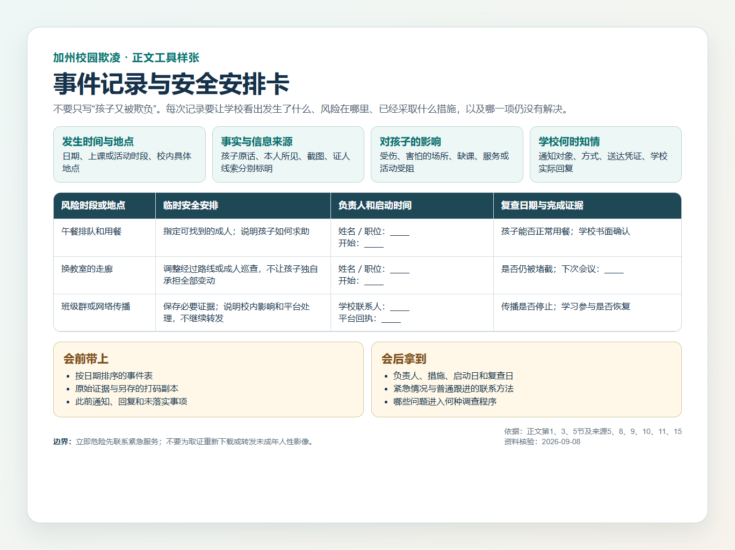Click the card titled 对孩子的影响
Viewport: 735px width, 550px height.
[x=447, y=154]
